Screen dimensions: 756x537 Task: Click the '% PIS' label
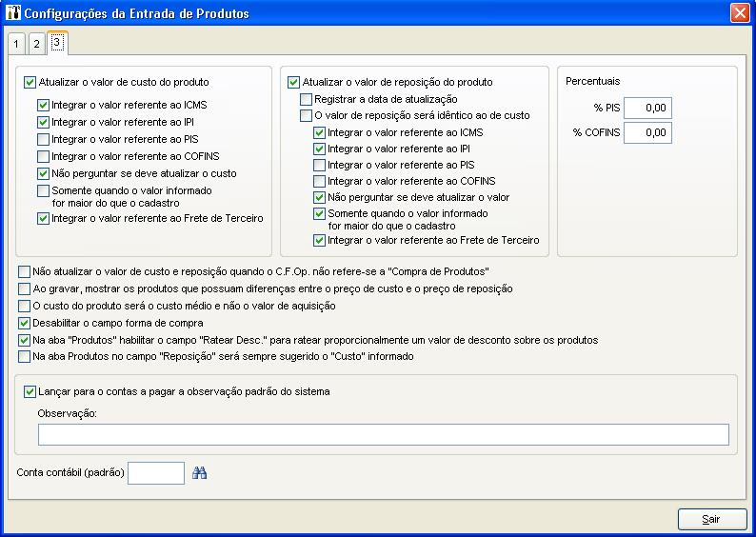[607, 108]
